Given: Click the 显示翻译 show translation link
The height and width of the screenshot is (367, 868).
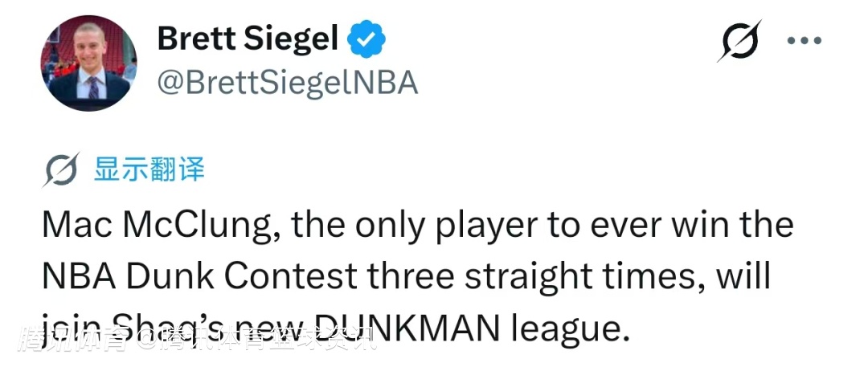Looking at the screenshot, I should [x=149, y=170].
